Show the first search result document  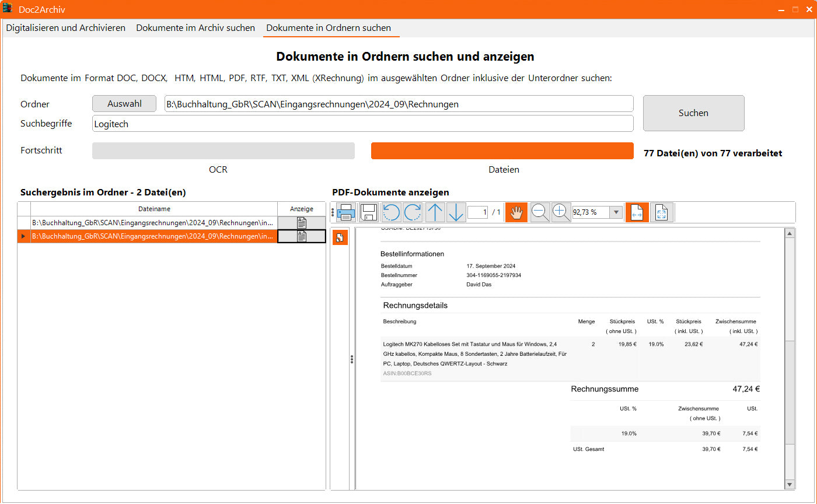[301, 223]
